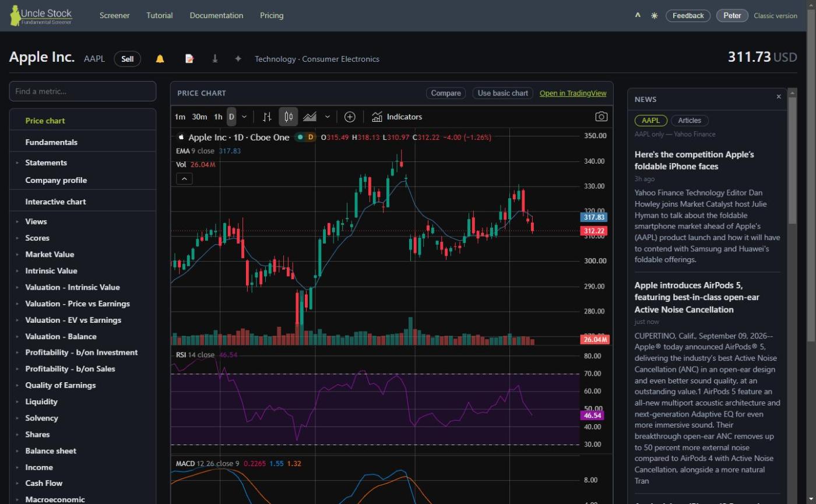Click Use basic chart button
Viewport: 816px width, 504px height.
[x=503, y=93]
